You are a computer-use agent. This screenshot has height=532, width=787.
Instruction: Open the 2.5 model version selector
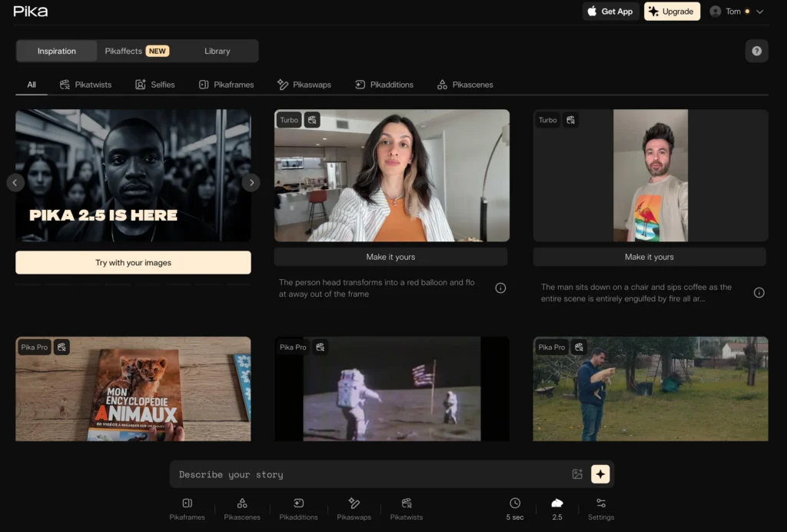557,509
